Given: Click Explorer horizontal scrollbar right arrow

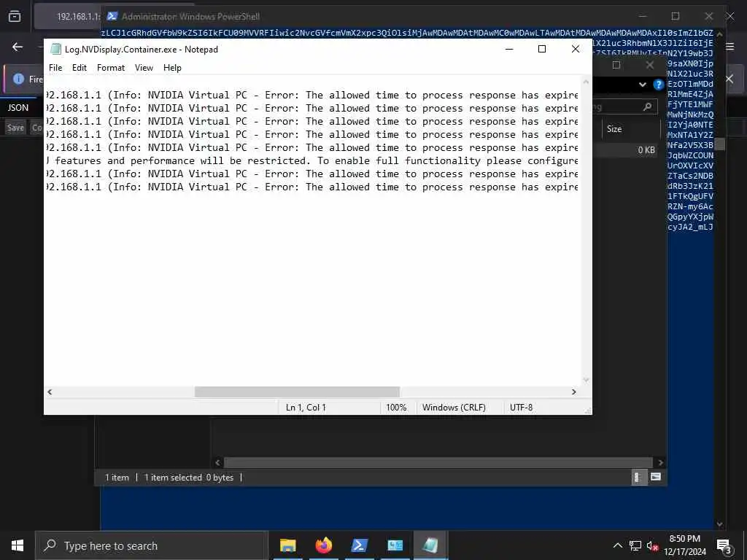Looking at the screenshot, I should [660, 462].
